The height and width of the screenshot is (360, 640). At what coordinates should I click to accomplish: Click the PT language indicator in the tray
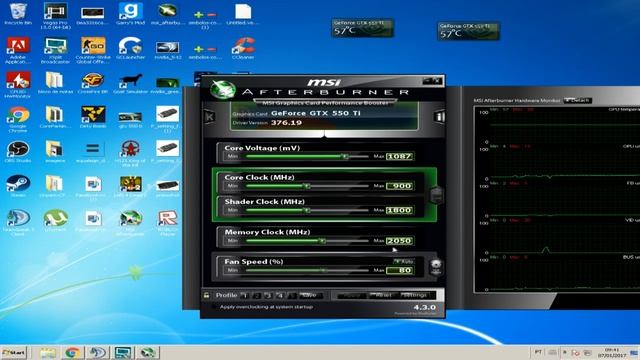538,352
